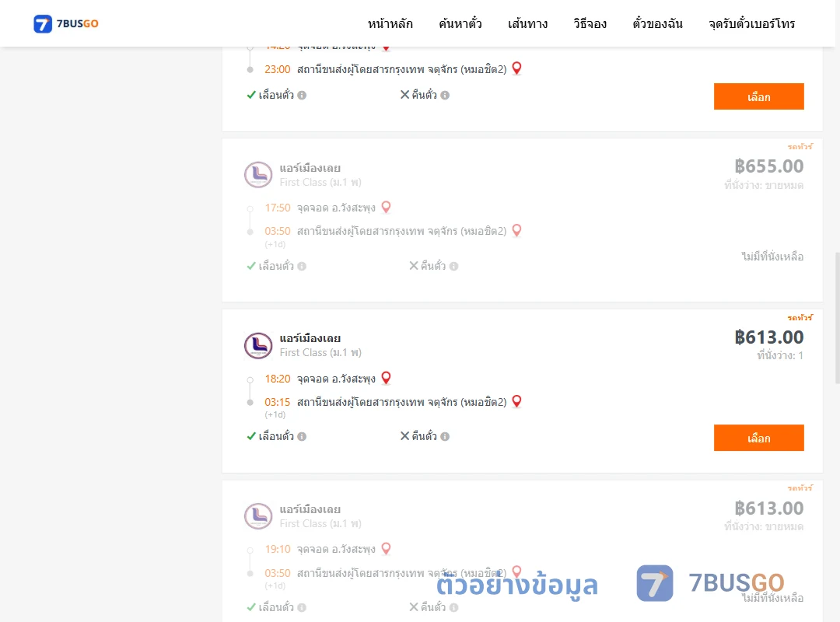Viewport: 840px width, 622px height.
Task: Click ฿613.00 price of the 19:10 trip
Action: coord(768,508)
